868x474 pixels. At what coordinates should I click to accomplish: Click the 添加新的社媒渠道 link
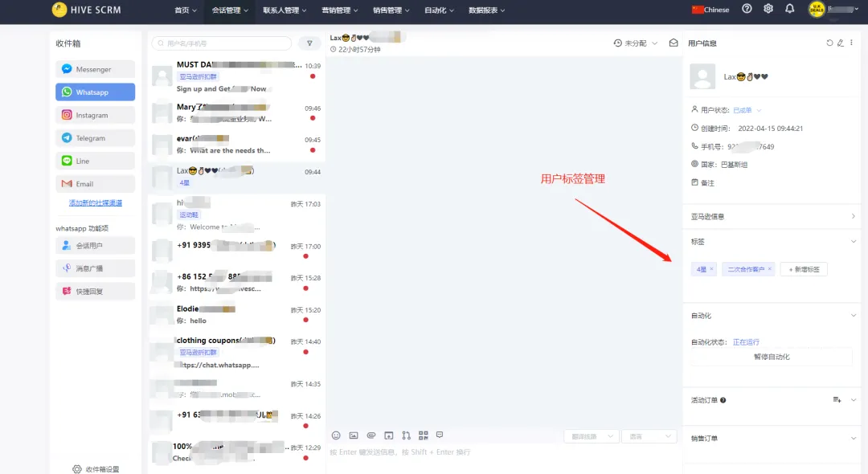pos(95,203)
